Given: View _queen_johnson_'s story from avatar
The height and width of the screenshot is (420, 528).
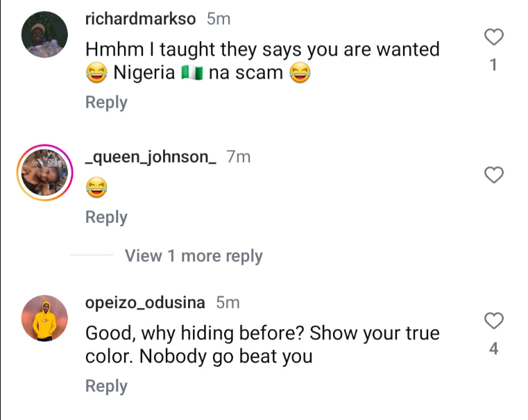Looking at the screenshot, I should coord(45,173).
